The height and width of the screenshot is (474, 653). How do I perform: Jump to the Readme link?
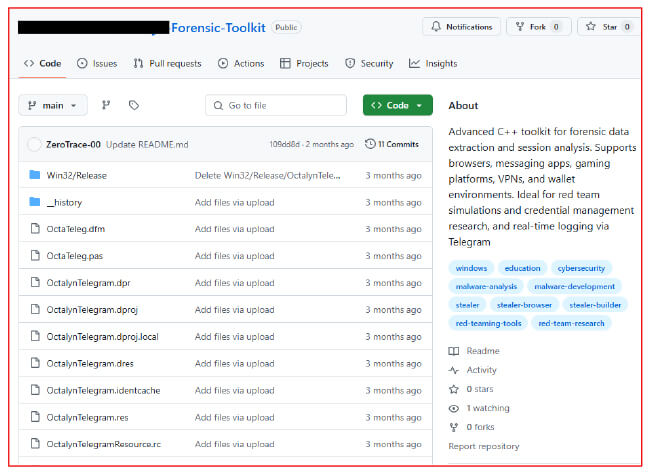coord(474,351)
